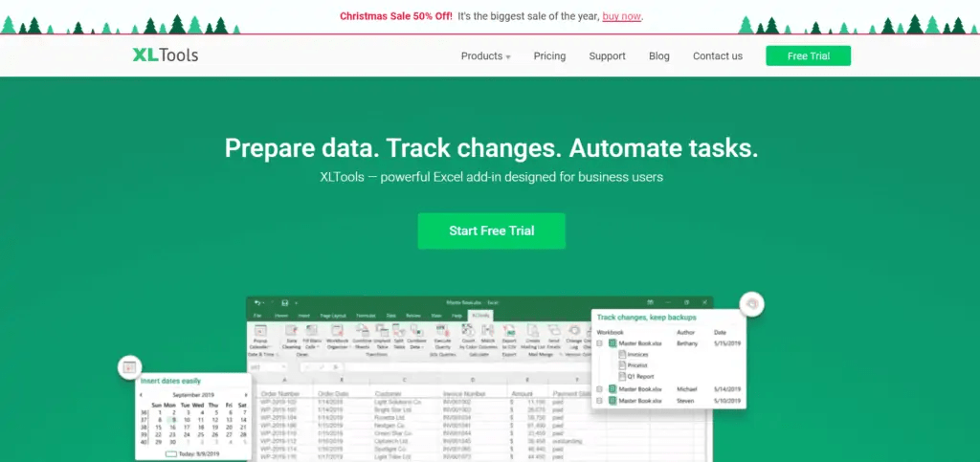Viewport: 980px width, 462px height.
Task: Click the XLTools logo
Action: coord(166,55)
